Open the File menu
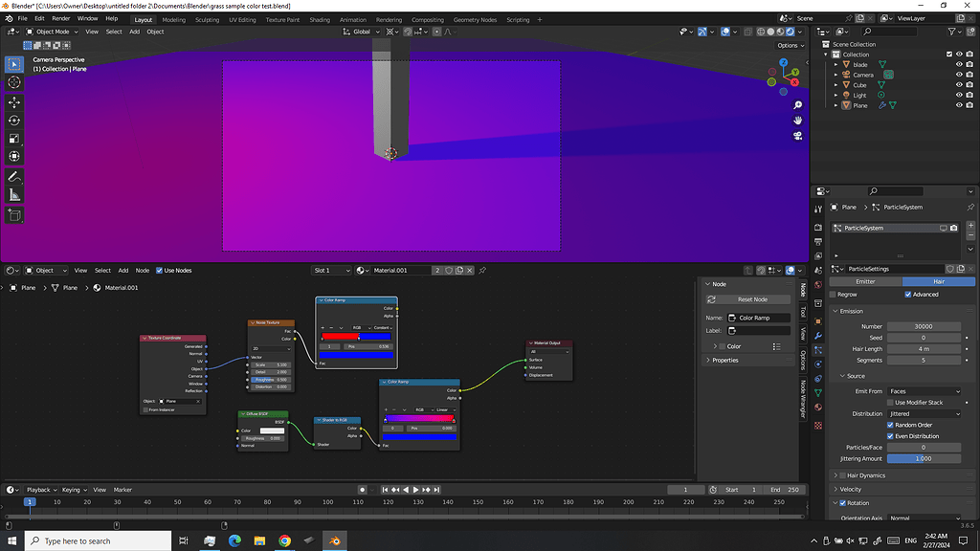Screen dimensions: 980x551 click(x=23, y=19)
